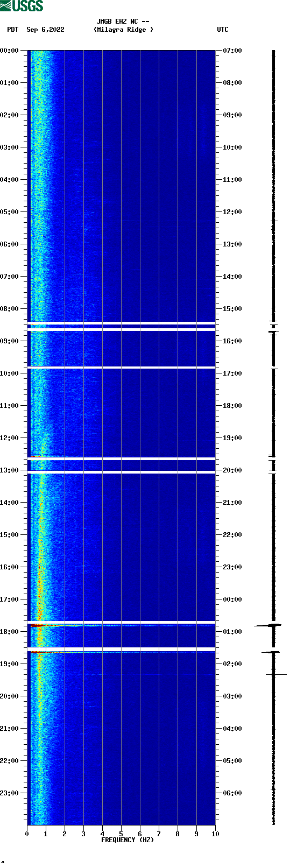The height and width of the screenshot is (868, 297).
Task: Click the red event band just before 19:00 PDT
Action: click(x=121, y=652)
